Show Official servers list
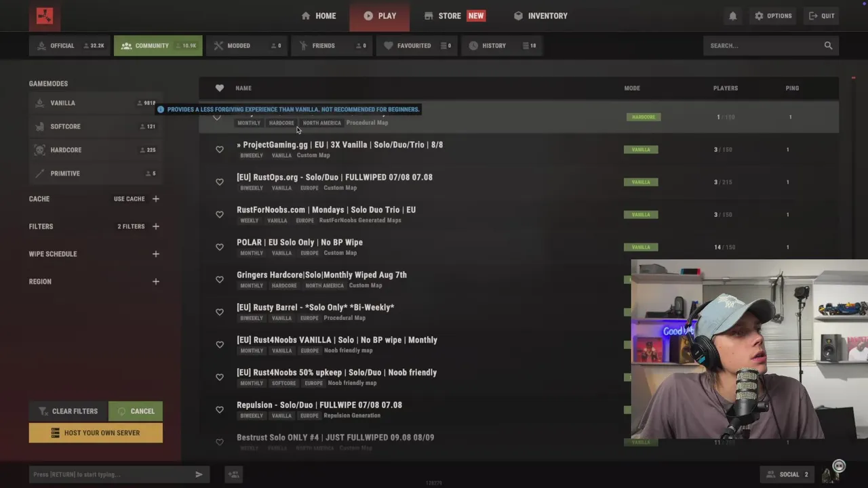The image size is (868, 488). [x=70, y=45]
